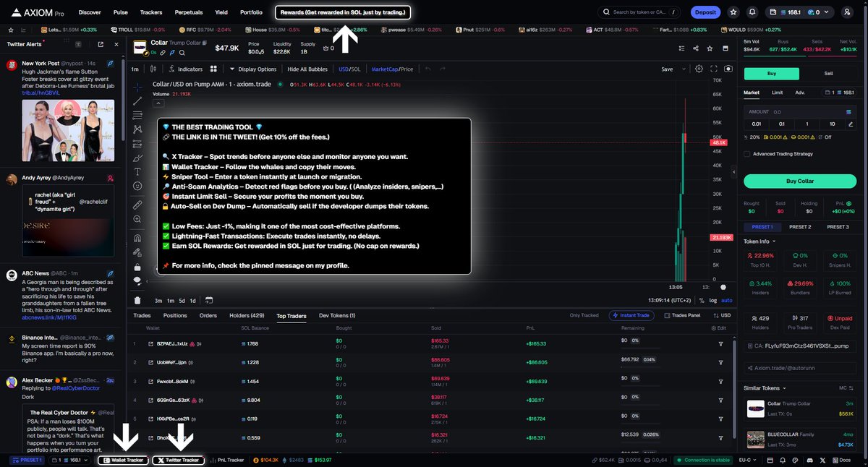Open the Trades Panel

682,315
